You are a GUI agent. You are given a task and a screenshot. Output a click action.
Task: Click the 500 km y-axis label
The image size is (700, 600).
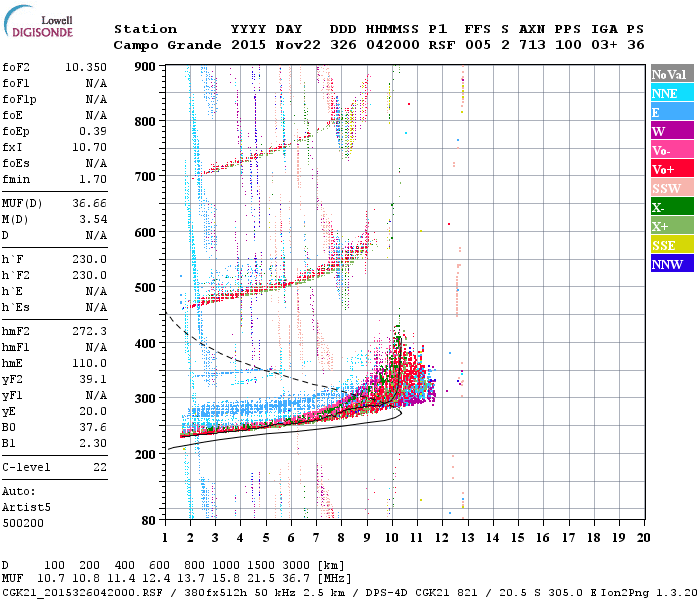pyautogui.click(x=145, y=288)
